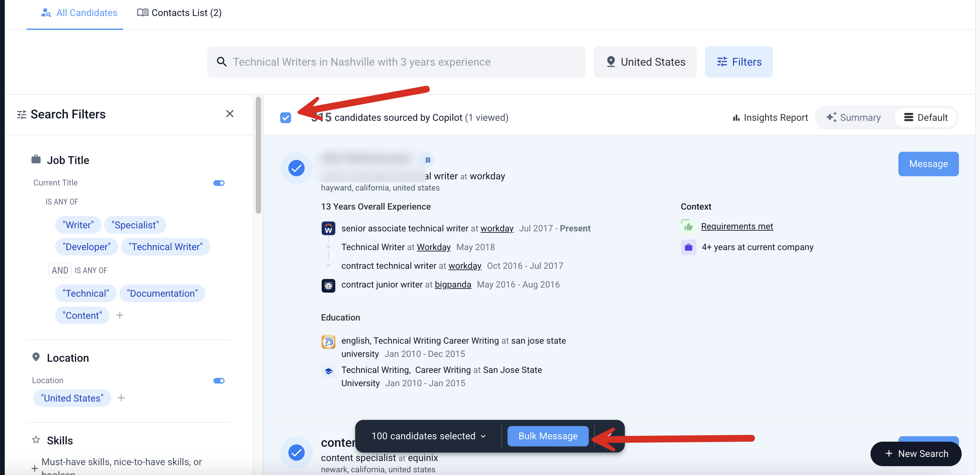Viewport: 980px width, 475px height.
Task: Switch to Contacts List (2) tab
Action: 179,13
